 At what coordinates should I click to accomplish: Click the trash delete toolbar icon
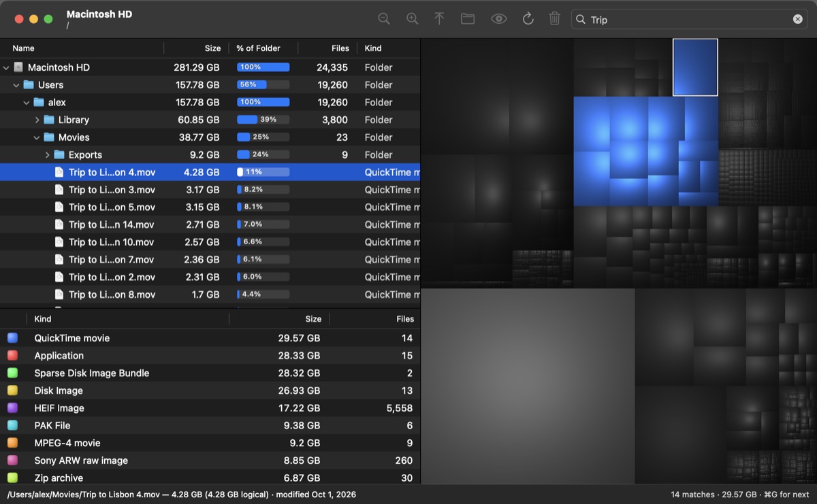(555, 19)
